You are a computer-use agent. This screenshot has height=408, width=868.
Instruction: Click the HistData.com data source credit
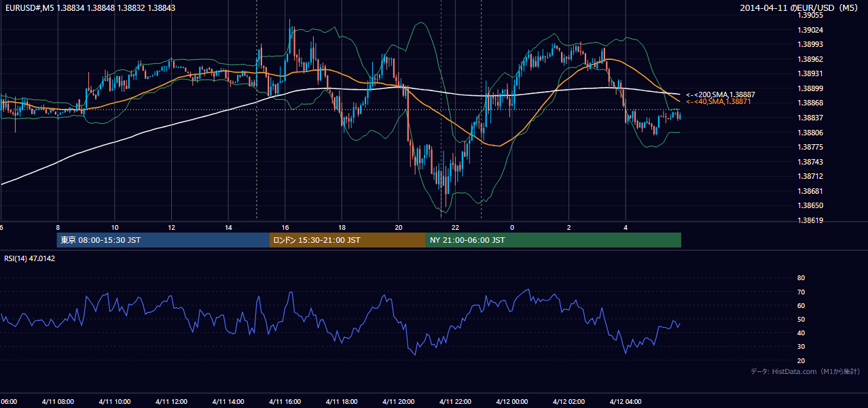(x=806, y=371)
